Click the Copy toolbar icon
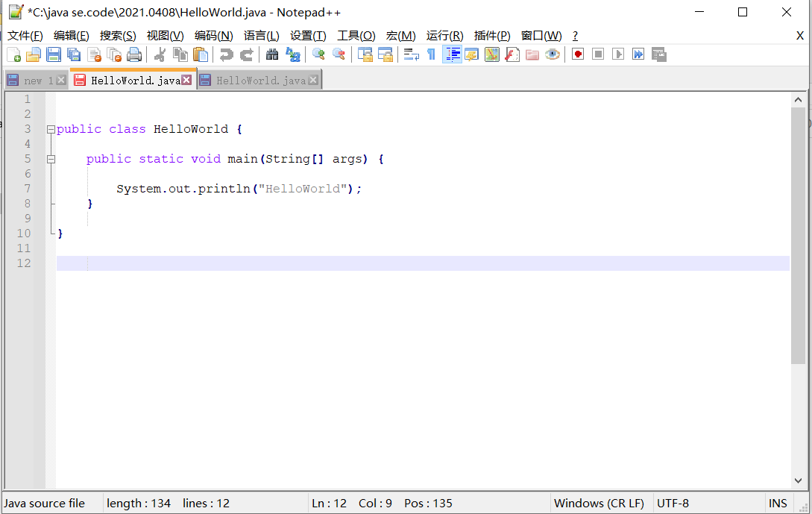This screenshot has height=514, width=812. [x=180, y=54]
